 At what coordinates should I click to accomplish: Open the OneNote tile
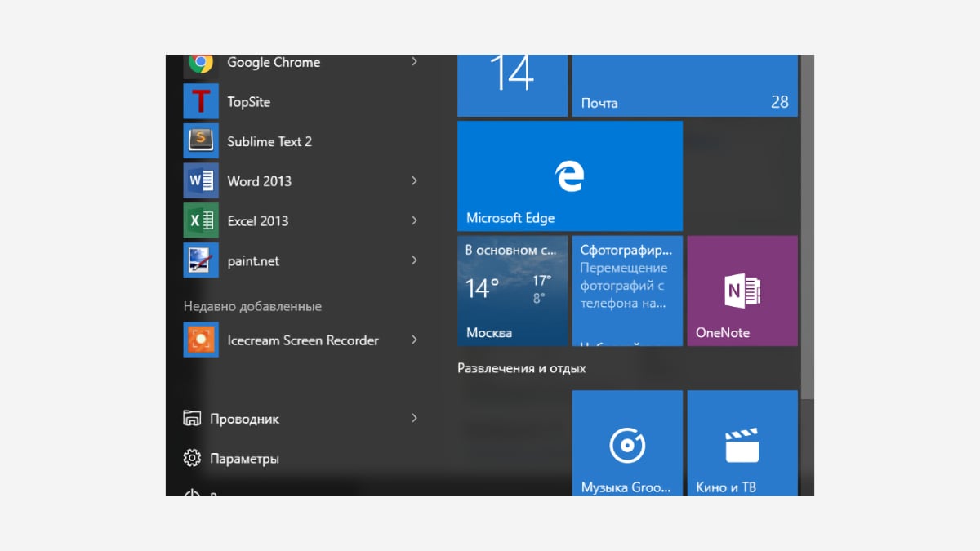tap(742, 291)
